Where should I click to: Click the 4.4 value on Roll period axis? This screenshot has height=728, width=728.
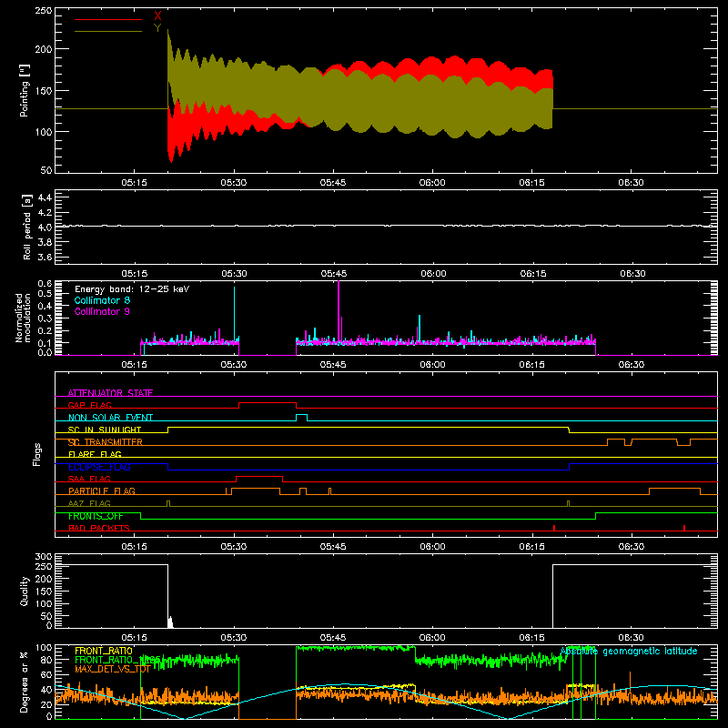45,197
